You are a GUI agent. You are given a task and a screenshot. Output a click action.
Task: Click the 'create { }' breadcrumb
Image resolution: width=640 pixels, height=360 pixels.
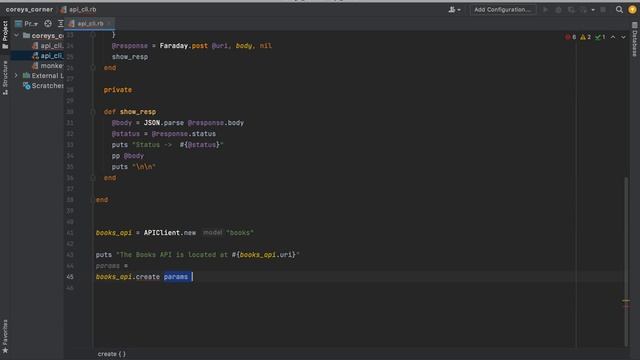pyautogui.click(x=111, y=354)
